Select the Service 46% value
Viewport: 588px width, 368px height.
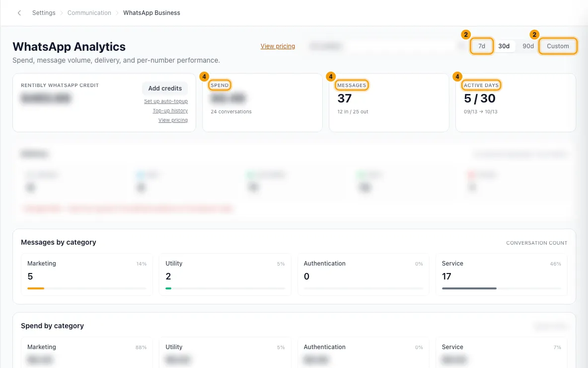tap(555, 264)
